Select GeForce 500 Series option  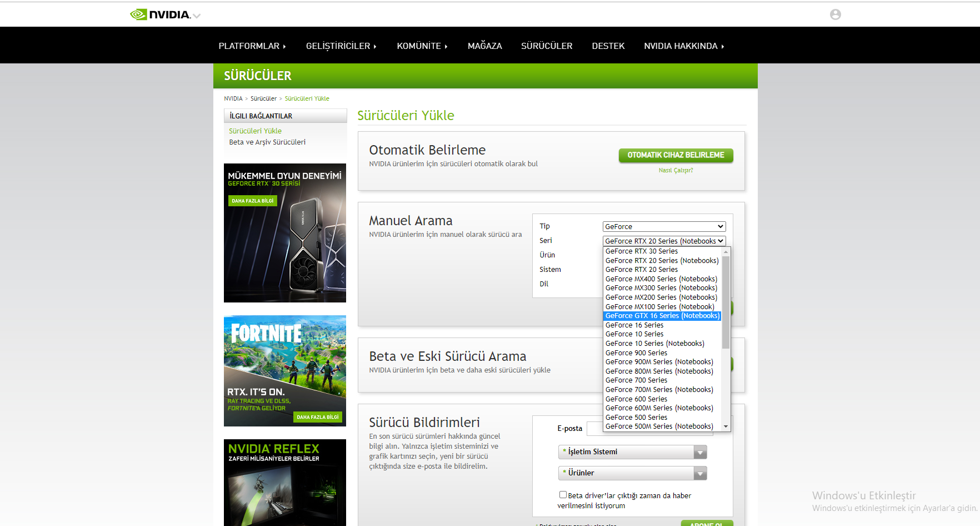click(662, 418)
